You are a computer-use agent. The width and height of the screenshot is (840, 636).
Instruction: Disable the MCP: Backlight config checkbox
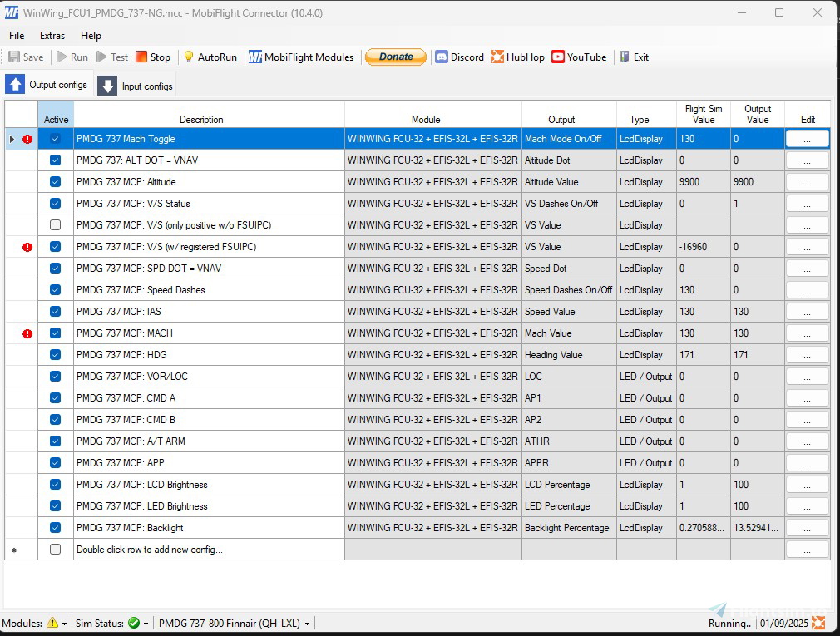56,528
